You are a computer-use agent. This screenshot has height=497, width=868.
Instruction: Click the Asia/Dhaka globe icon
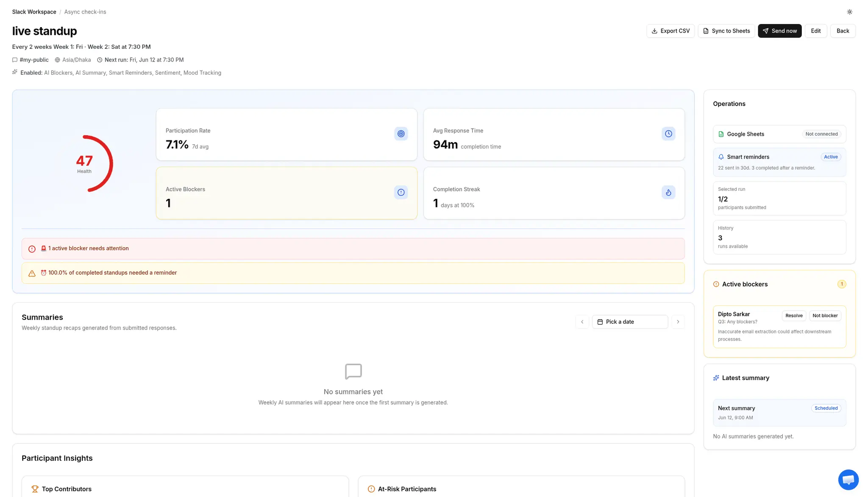(57, 60)
